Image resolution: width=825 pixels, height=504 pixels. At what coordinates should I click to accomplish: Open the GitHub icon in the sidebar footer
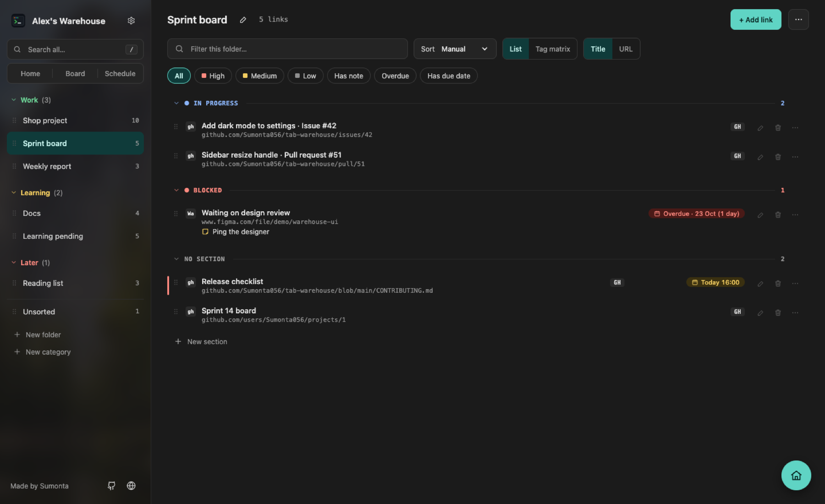coord(111,486)
